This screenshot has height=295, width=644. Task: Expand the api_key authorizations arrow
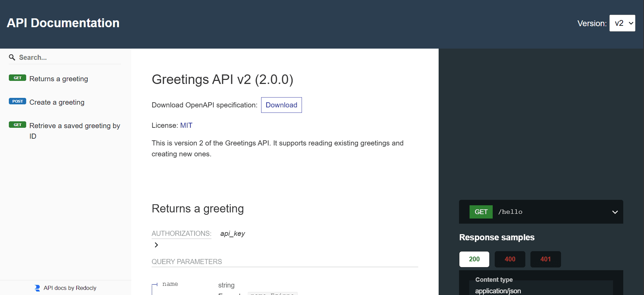pos(156,245)
